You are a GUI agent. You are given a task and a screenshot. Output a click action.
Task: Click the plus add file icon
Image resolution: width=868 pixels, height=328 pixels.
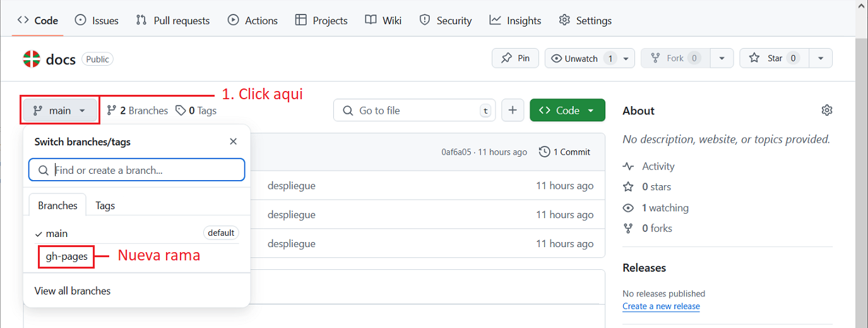[x=513, y=111]
